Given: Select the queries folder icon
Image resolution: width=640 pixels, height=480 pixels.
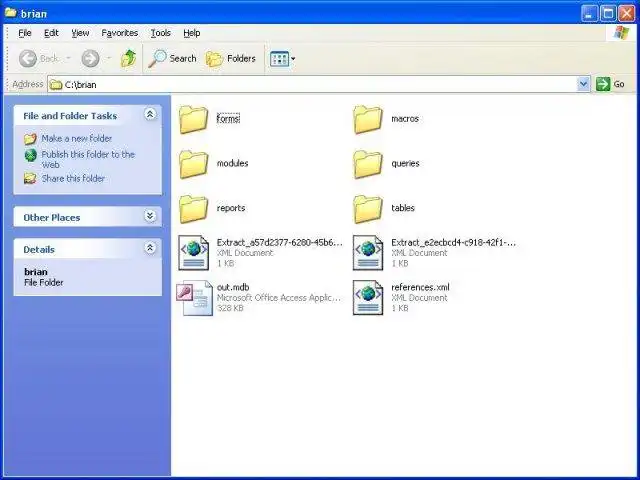Looking at the screenshot, I should [368, 164].
